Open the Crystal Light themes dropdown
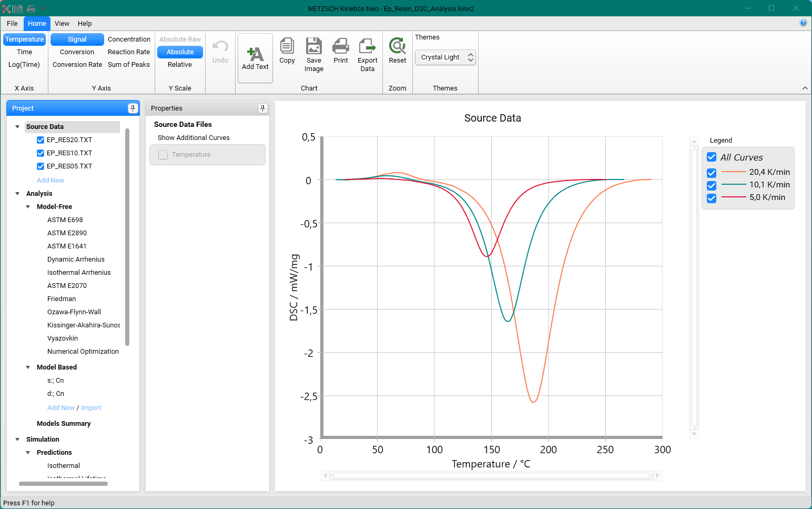The image size is (812, 509). tap(445, 57)
